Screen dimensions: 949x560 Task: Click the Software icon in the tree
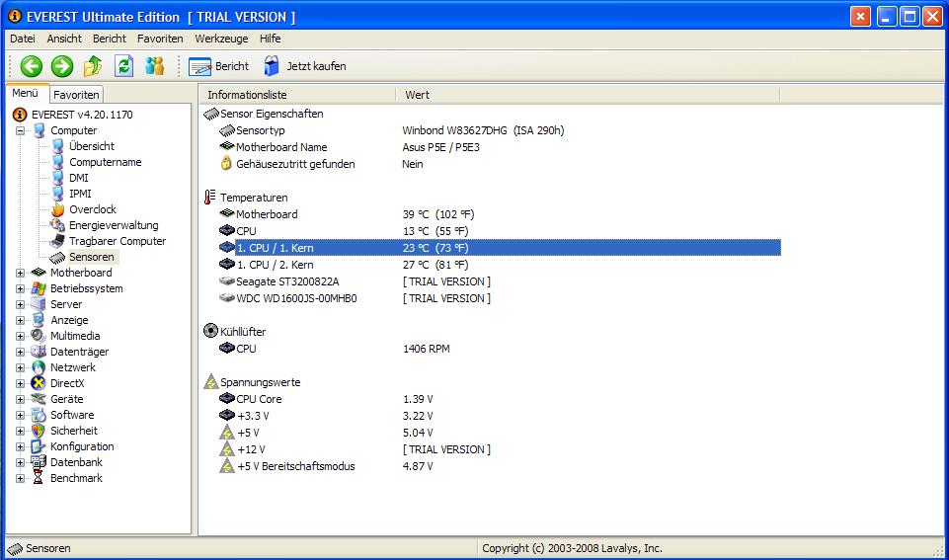(x=39, y=415)
